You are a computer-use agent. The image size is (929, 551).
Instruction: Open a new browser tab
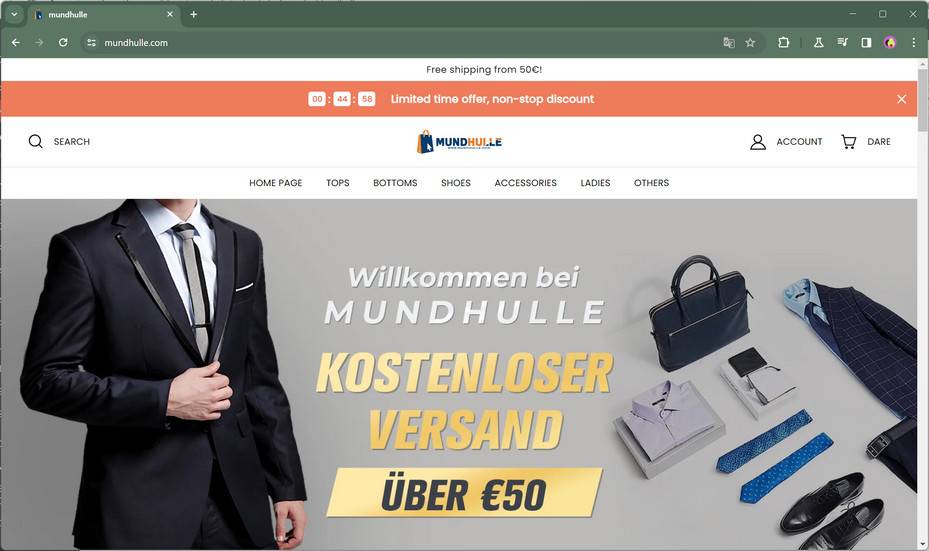pyautogui.click(x=194, y=14)
